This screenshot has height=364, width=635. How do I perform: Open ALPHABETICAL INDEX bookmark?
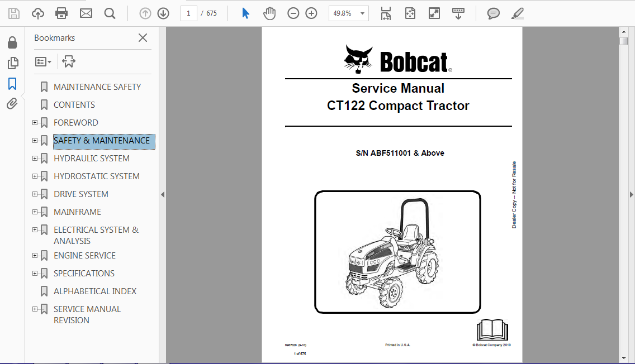point(95,291)
